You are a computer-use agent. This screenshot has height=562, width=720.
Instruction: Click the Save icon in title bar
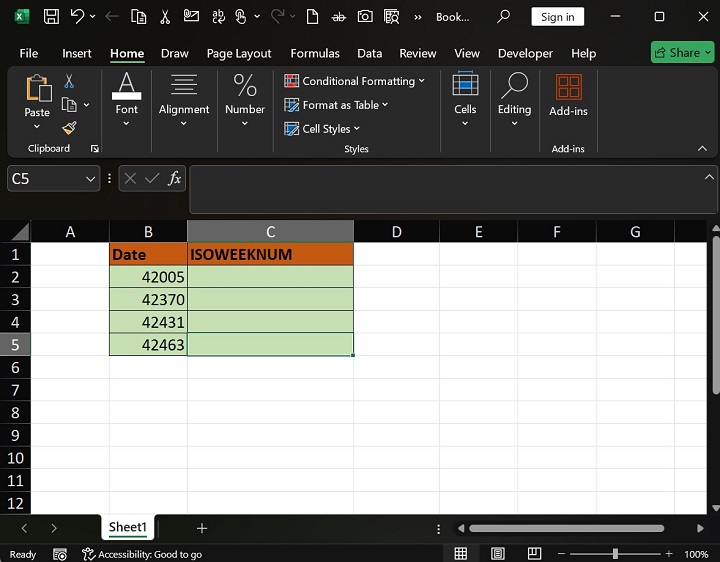(x=51, y=17)
